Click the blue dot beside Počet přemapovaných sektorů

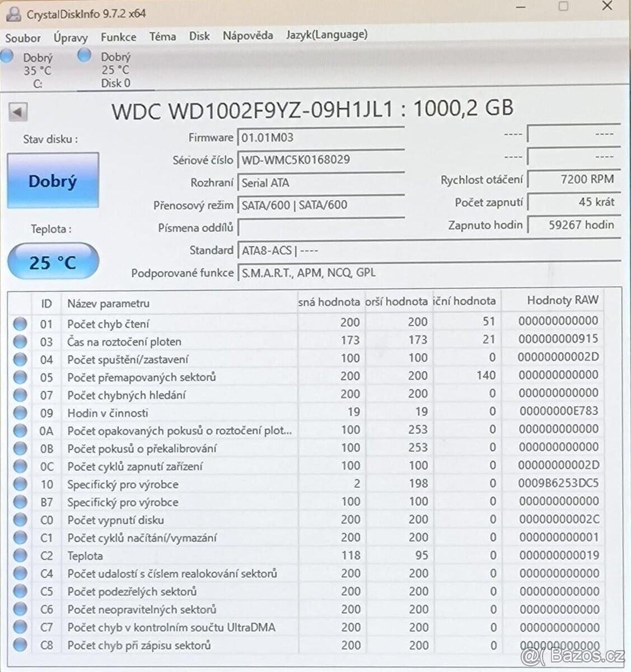tap(20, 377)
